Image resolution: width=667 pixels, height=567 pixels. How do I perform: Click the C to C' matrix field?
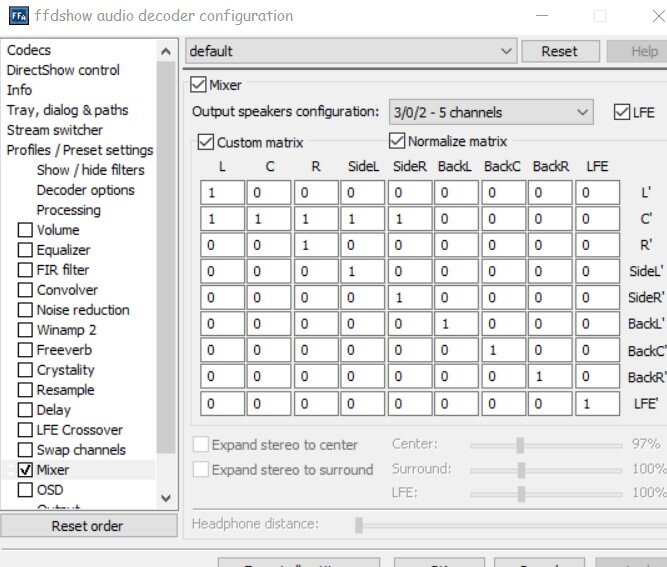point(269,219)
